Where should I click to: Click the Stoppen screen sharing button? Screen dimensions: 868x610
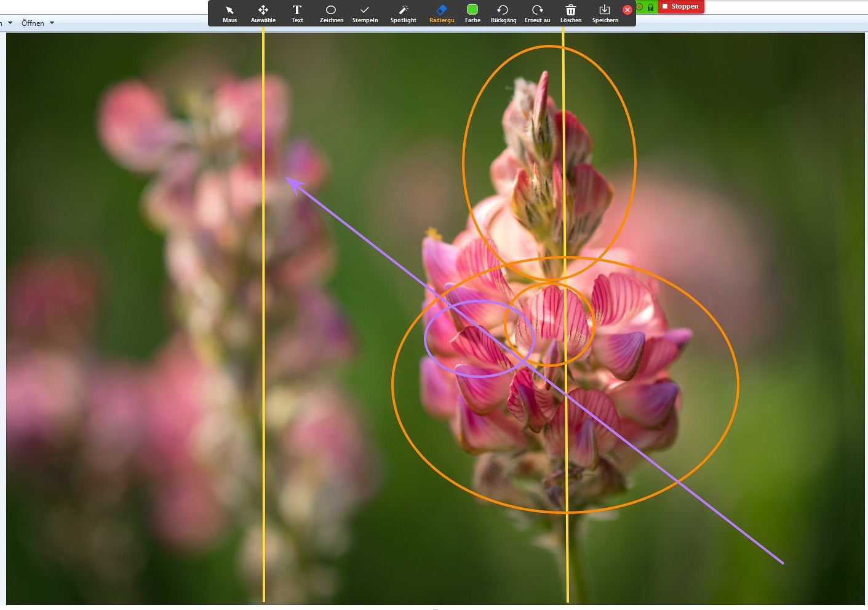point(680,7)
